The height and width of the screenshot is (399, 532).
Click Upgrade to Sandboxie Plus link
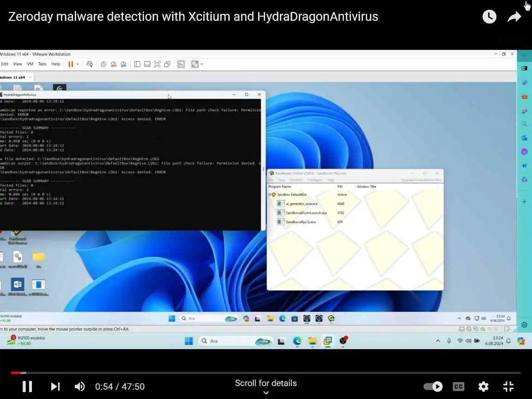pos(421,180)
